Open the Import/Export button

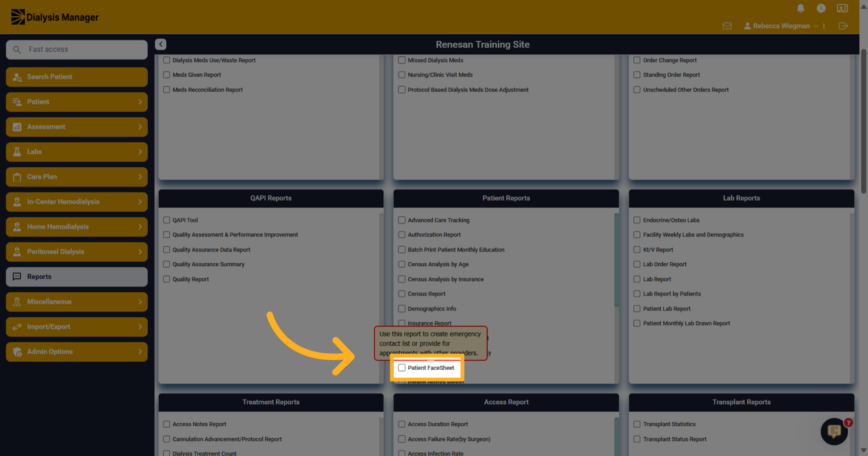(x=77, y=327)
